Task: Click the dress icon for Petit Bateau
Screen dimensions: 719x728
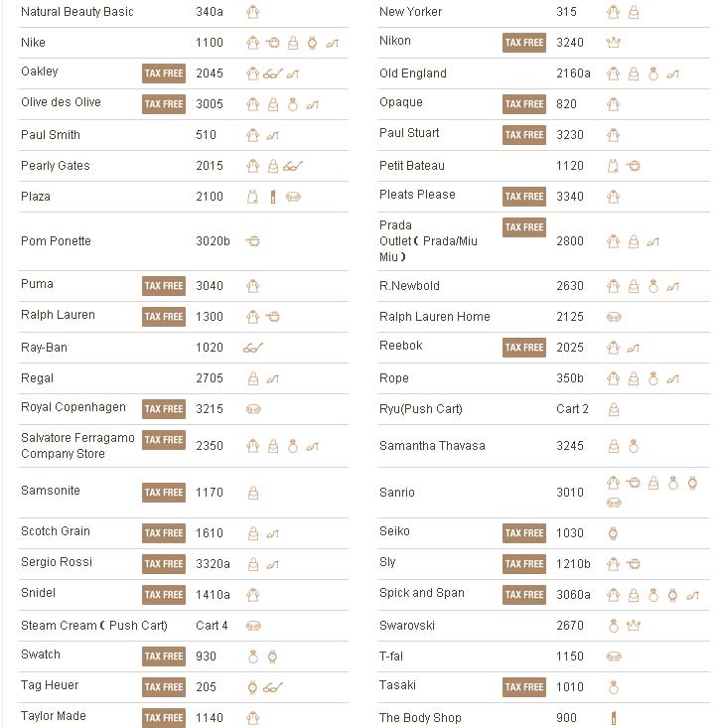Action: click(613, 166)
